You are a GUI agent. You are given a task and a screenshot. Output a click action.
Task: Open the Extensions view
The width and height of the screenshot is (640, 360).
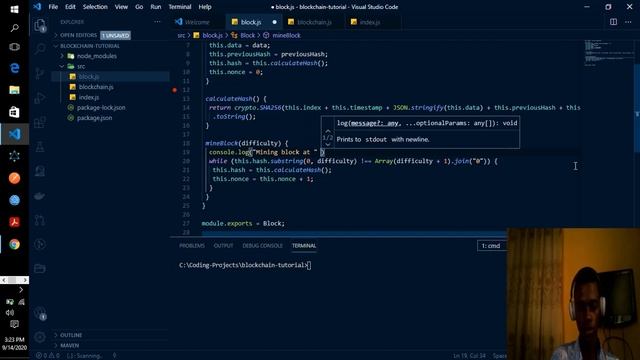40,122
